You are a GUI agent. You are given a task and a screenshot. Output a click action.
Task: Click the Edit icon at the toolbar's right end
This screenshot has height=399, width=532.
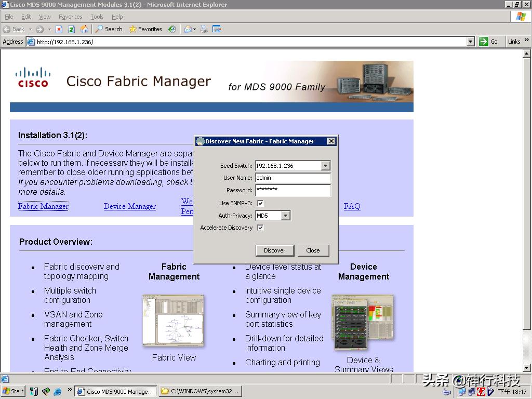coord(218,29)
